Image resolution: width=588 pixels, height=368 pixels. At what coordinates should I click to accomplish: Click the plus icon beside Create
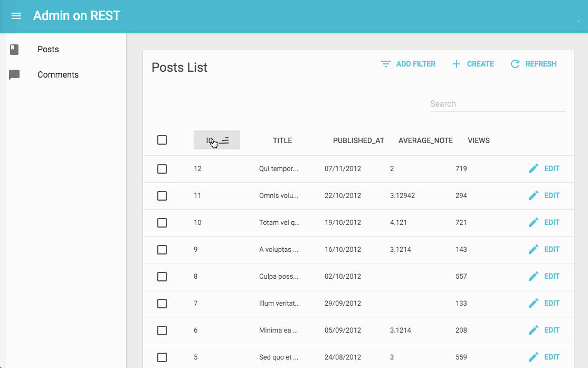tap(457, 64)
